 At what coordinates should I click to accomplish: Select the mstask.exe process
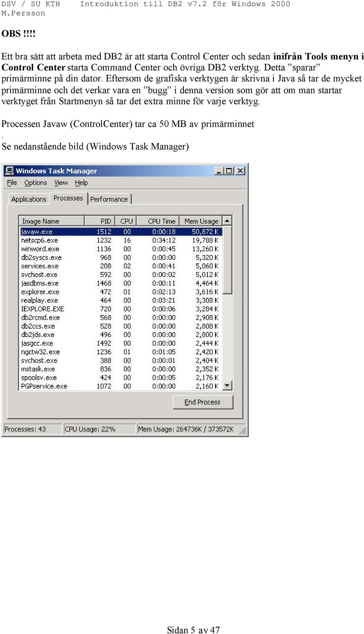pos(121,369)
